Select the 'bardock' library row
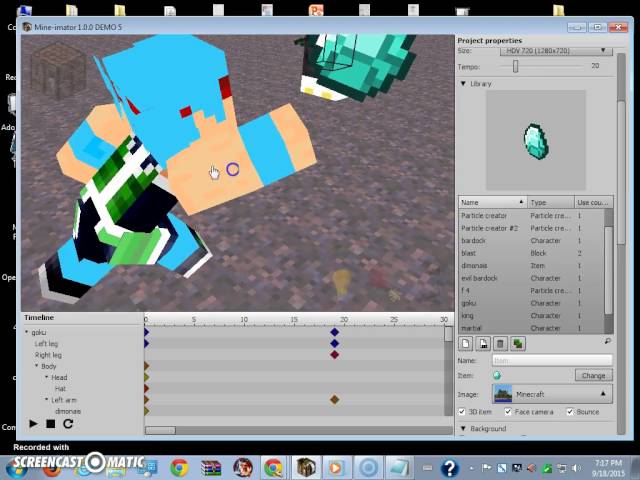640x480 pixels. click(531, 240)
